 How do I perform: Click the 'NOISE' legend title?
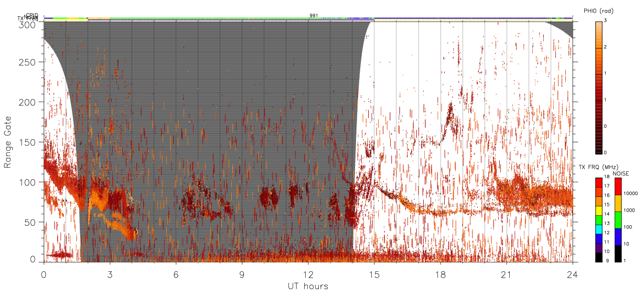click(x=621, y=173)
